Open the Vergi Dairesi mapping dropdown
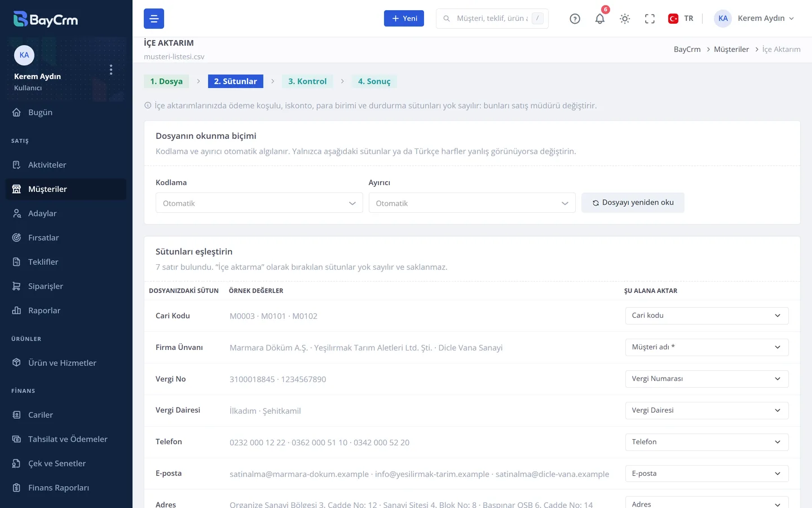This screenshot has width=812, height=508. (707, 410)
